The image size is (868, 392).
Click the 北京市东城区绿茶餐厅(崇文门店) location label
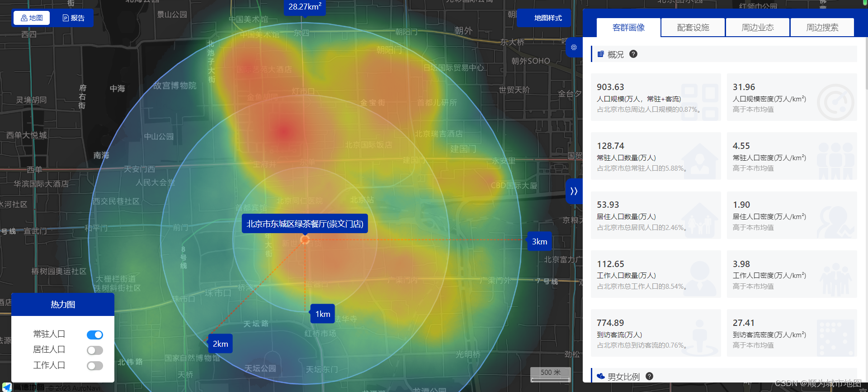(305, 224)
